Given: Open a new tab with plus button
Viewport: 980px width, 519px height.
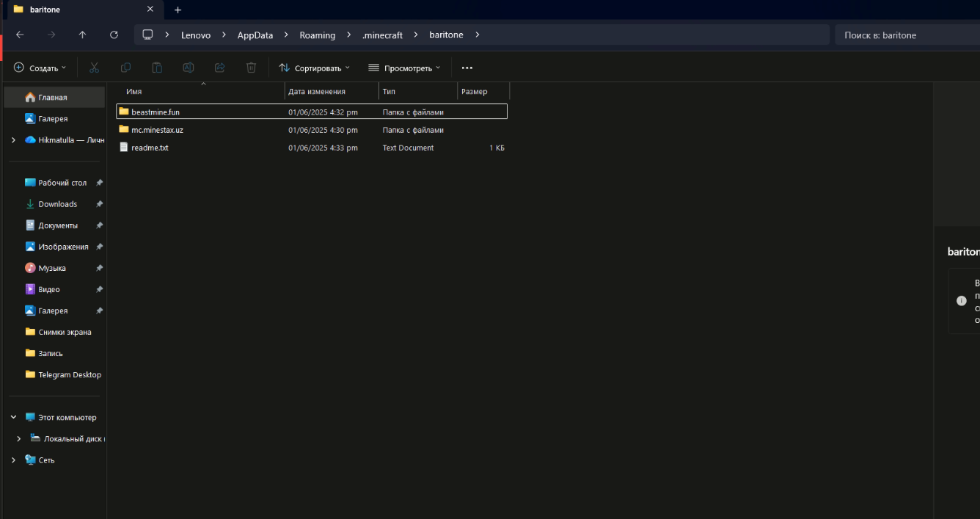Looking at the screenshot, I should (178, 10).
